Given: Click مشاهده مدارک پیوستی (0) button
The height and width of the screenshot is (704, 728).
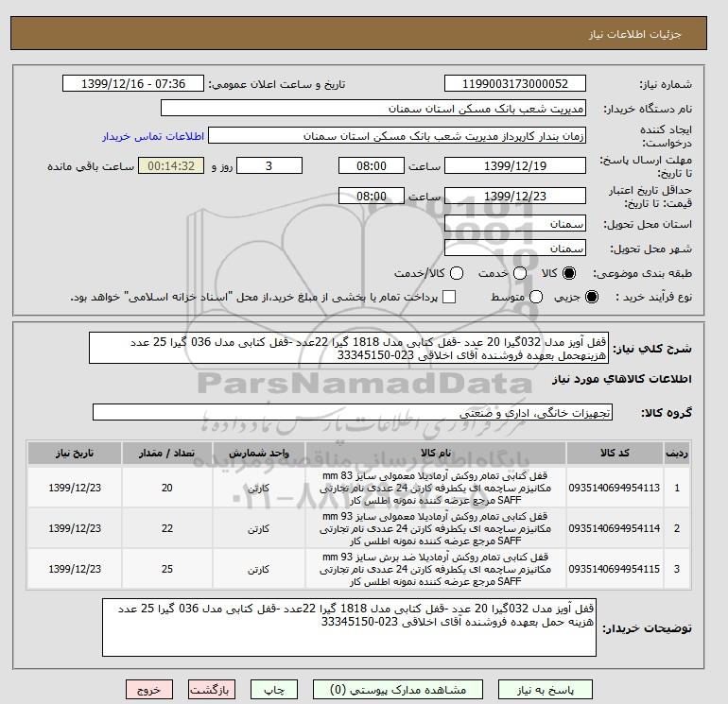Looking at the screenshot, I should (x=398, y=690).
